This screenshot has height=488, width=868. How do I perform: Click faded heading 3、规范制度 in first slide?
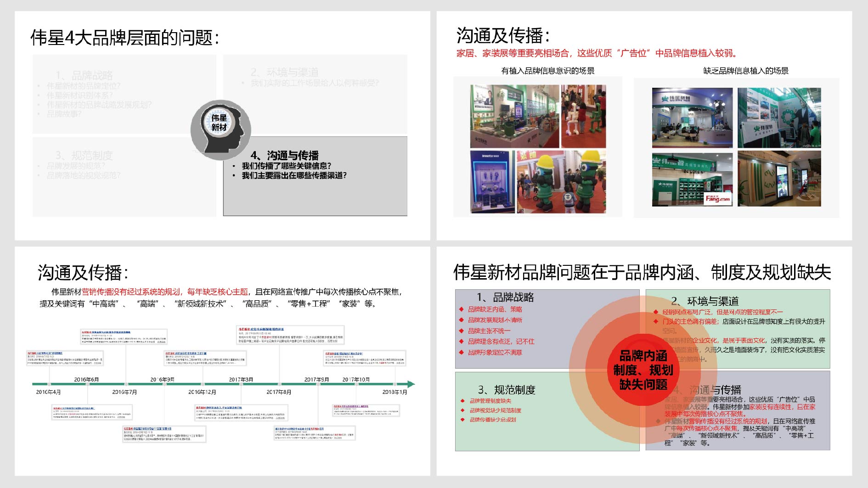pos(84,155)
